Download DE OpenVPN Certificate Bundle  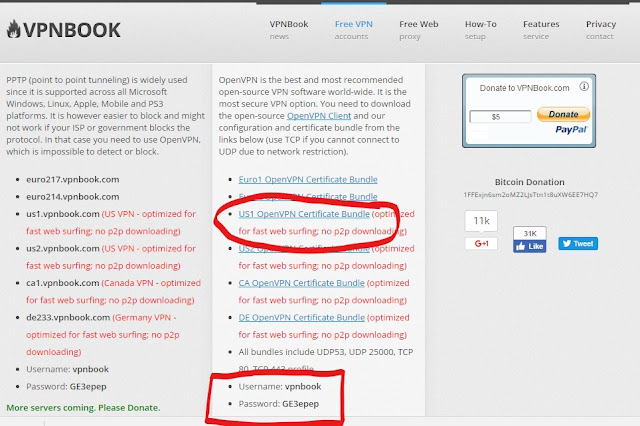pos(302,317)
